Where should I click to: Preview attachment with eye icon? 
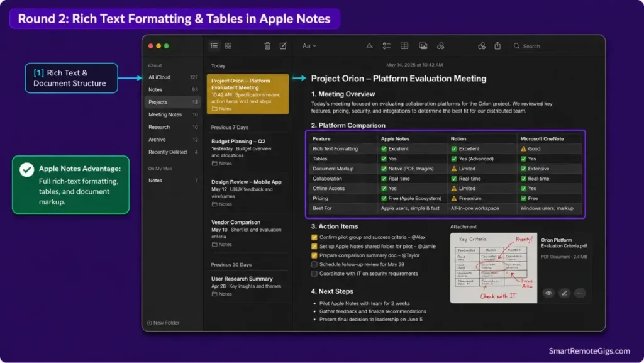click(x=548, y=293)
